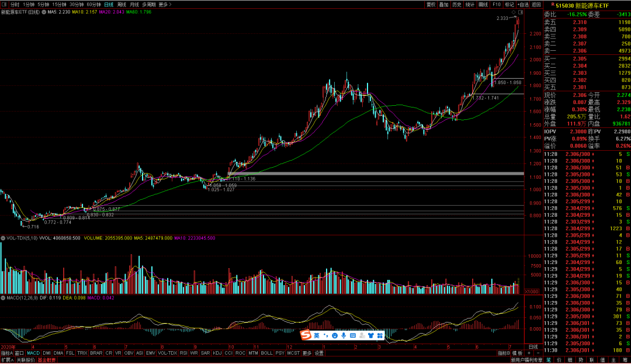Select the 30分钟 period
631x364 pixels.
point(77,5)
